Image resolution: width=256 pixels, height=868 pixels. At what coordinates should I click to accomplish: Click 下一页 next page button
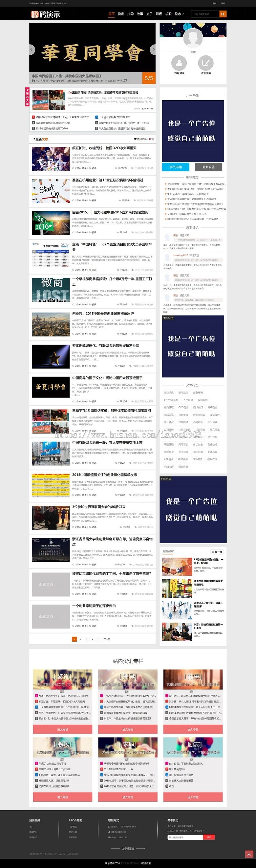107,639
